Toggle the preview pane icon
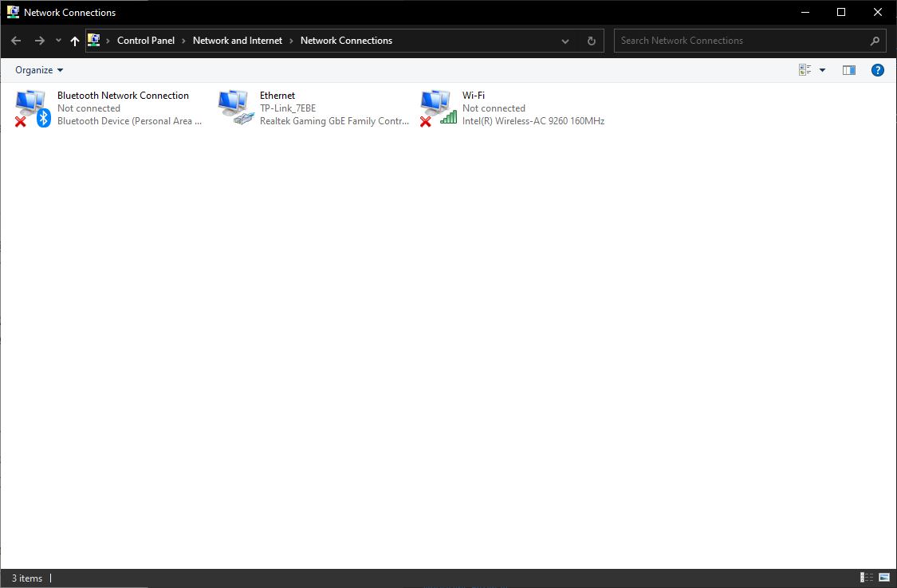 (848, 70)
